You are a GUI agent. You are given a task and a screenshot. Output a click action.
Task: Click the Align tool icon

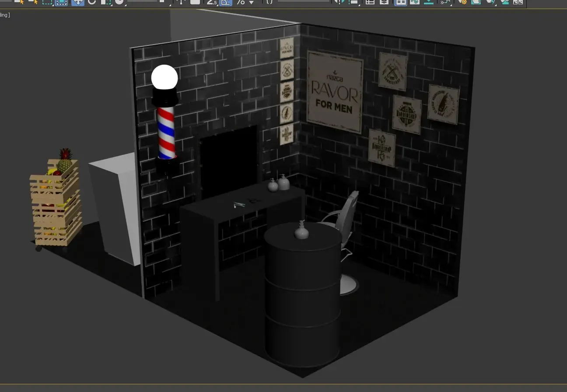(x=353, y=2)
